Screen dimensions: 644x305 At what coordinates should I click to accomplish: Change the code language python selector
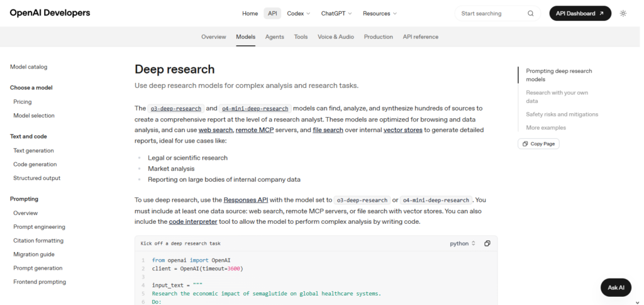[x=462, y=243]
